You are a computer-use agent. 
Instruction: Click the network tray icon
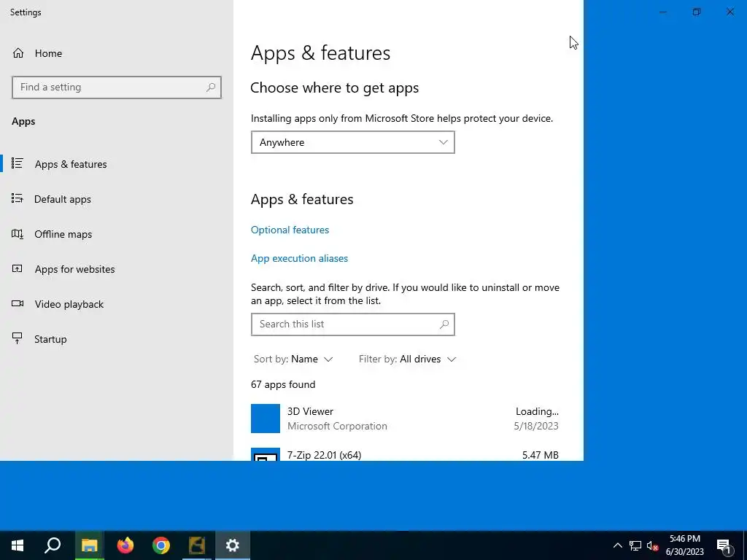point(635,545)
